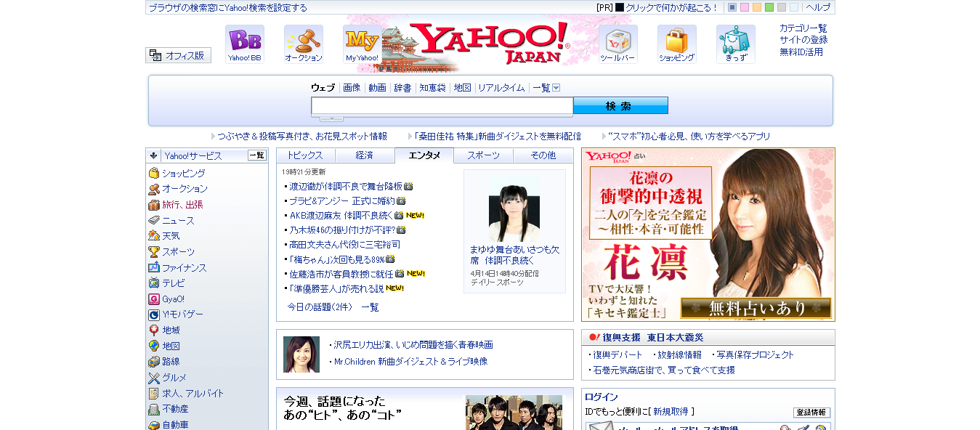Click the black PR square icon

tap(620, 7)
